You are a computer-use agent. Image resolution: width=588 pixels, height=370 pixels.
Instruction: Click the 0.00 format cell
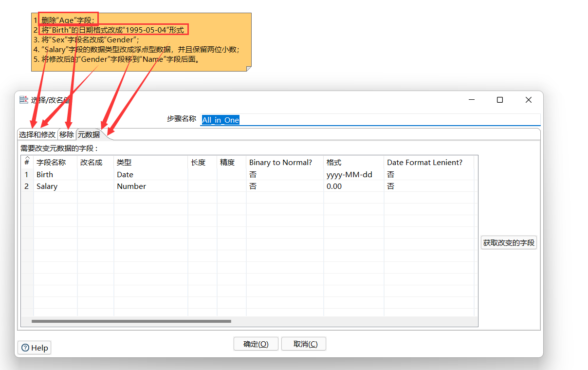click(353, 186)
